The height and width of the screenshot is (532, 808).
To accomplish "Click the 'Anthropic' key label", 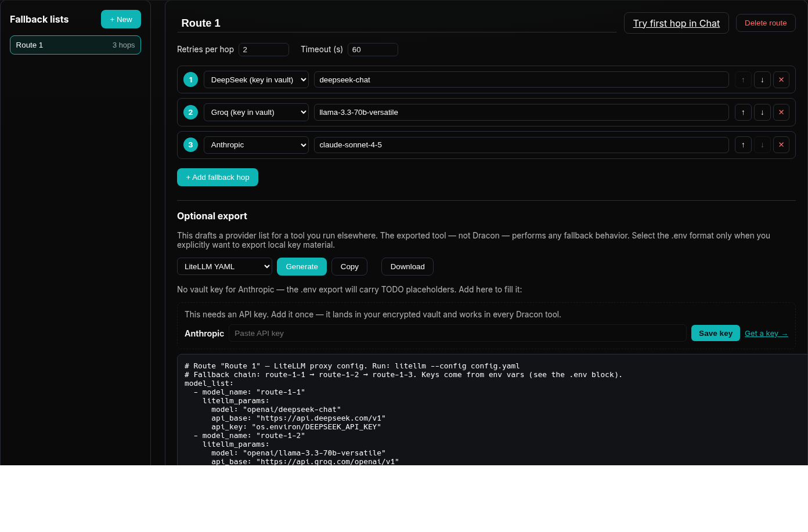I will pos(204,334).
